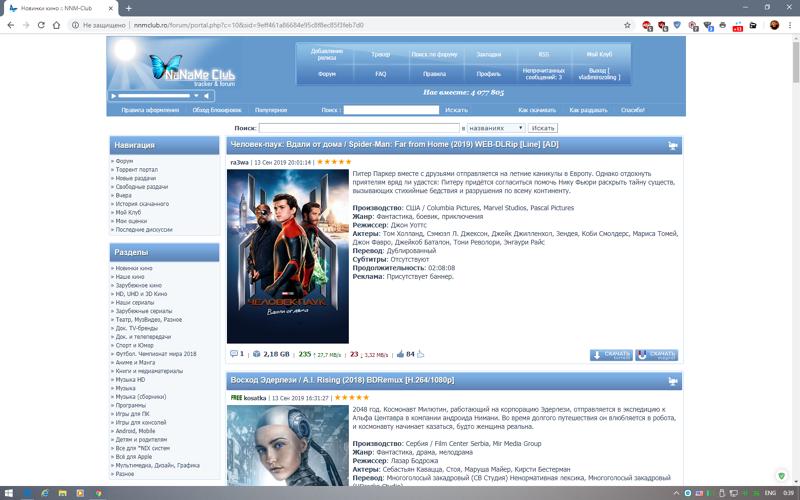The image size is (800, 500).
Task: Open 'Аниме и Манга' section link
Action: 135,362
